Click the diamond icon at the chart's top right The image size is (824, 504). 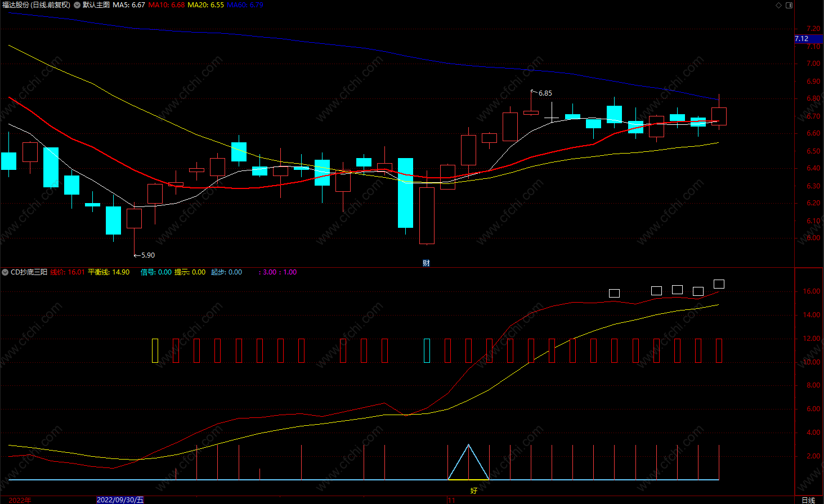779,5
